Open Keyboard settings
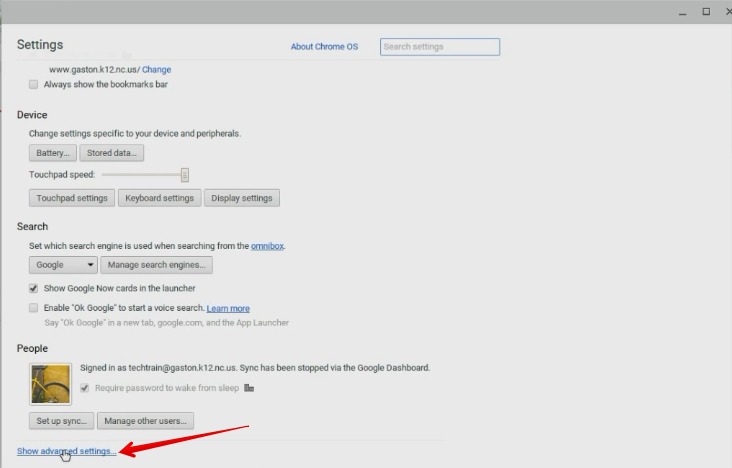Viewport: 732px width, 468px height. (x=159, y=198)
